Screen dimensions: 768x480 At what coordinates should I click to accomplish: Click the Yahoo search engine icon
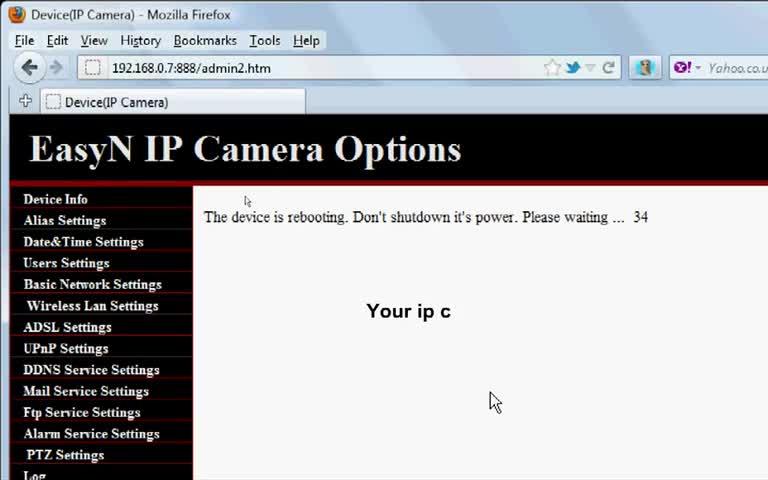pos(682,68)
